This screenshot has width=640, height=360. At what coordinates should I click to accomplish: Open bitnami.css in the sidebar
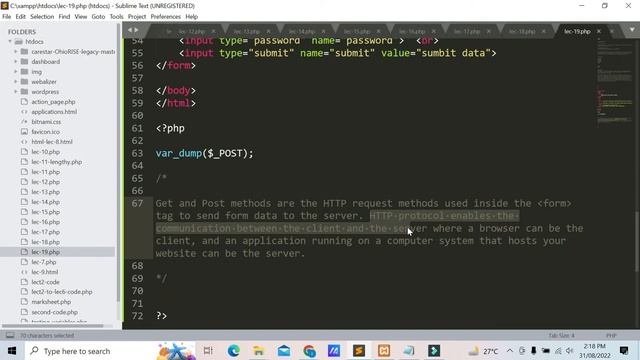(46, 122)
